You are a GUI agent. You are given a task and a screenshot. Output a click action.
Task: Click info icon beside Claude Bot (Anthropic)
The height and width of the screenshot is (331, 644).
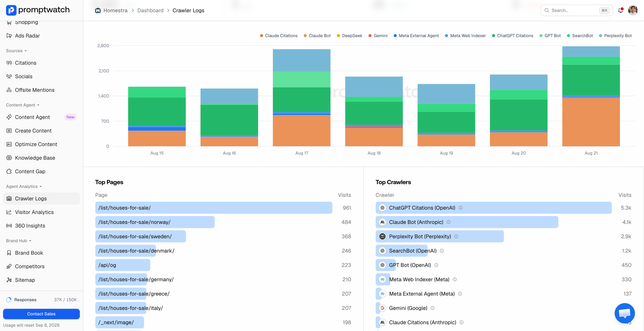(449, 222)
